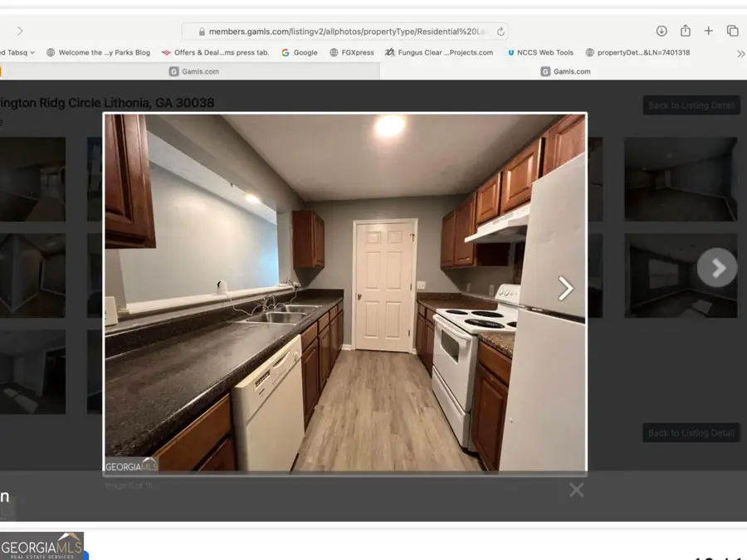Click the GeorgiaMLS watermark logo
Viewport: 747px width, 560px height.
(129, 466)
